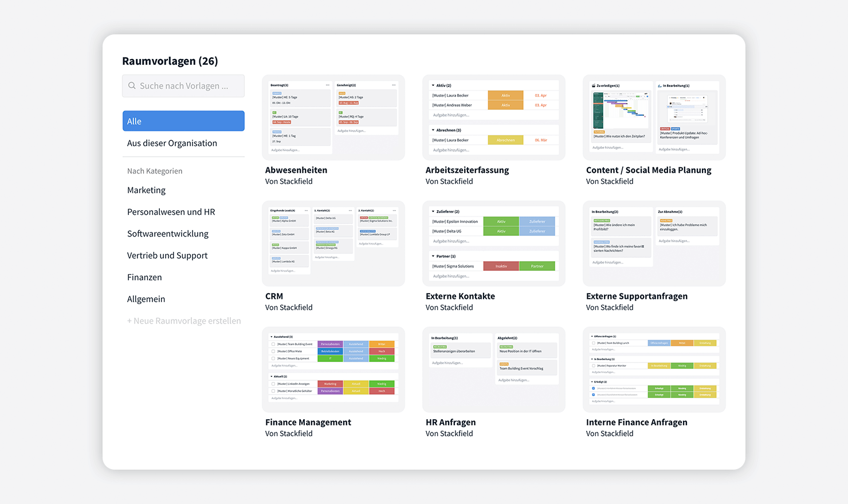Show templates 'Aus dieser Organisation'
848x504 pixels.
click(x=172, y=143)
